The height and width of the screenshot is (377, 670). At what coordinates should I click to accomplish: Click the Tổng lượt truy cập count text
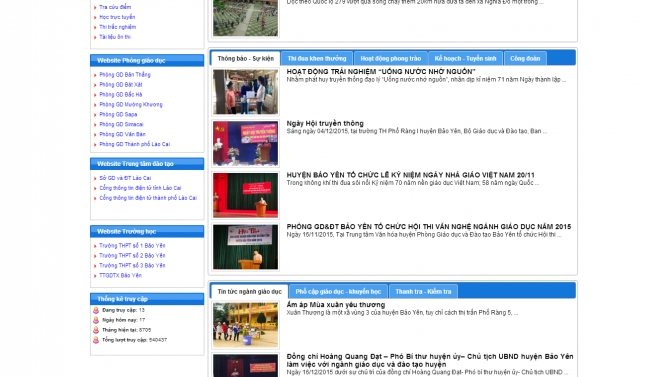tap(134, 340)
